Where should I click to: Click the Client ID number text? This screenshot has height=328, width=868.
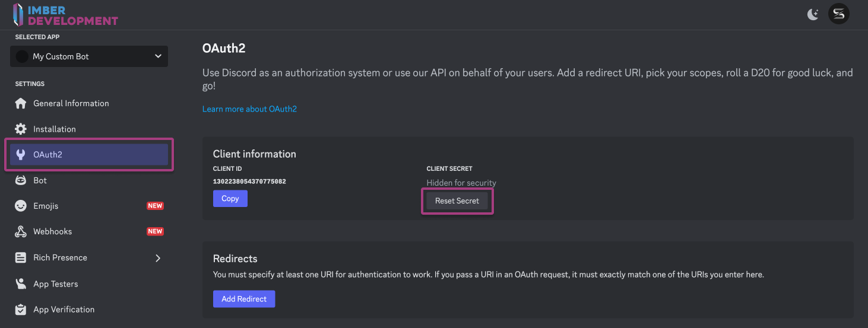249,181
